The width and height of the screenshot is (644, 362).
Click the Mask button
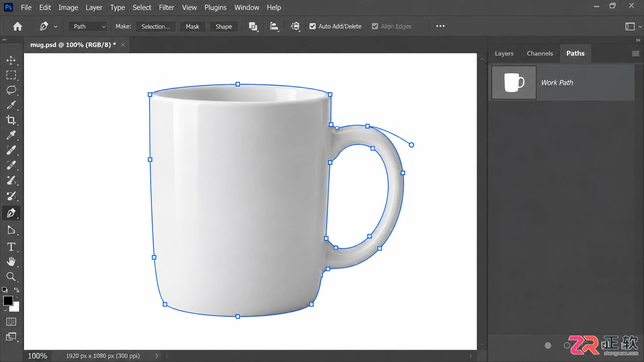pos(192,26)
